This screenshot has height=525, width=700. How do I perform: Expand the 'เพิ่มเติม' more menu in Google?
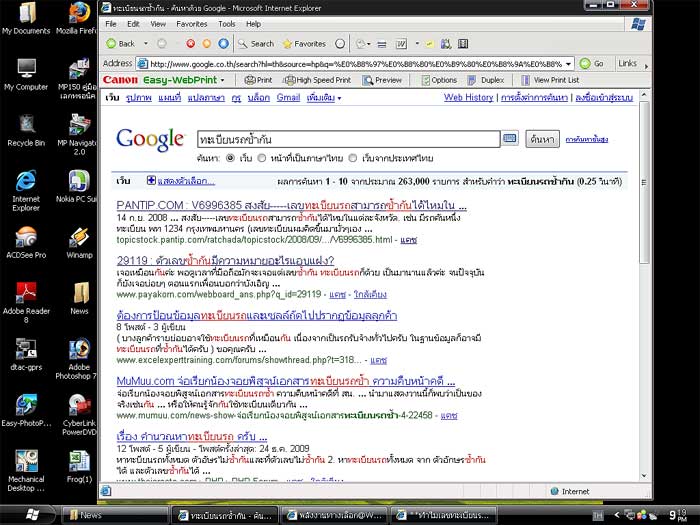coord(321,98)
